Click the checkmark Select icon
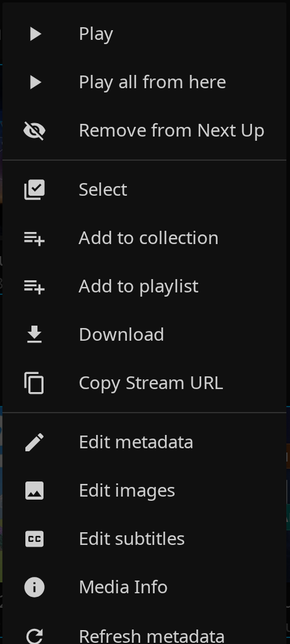This screenshot has height=644, width=290. point(34,190)
